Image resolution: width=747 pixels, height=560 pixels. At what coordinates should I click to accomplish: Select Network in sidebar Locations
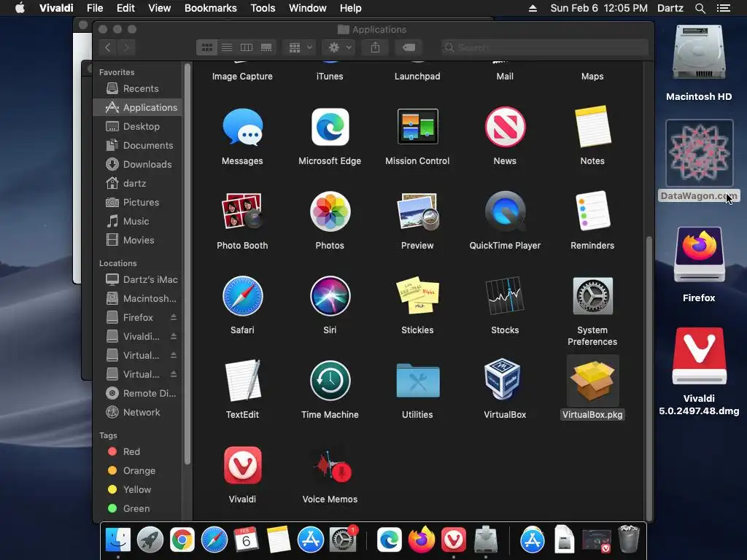[137, 413]
